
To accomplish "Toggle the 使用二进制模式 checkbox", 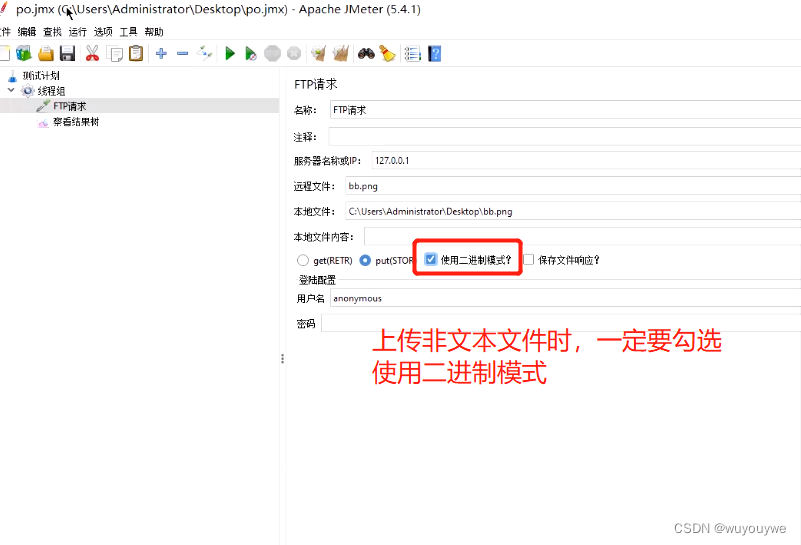I will [x=431, y=259].
